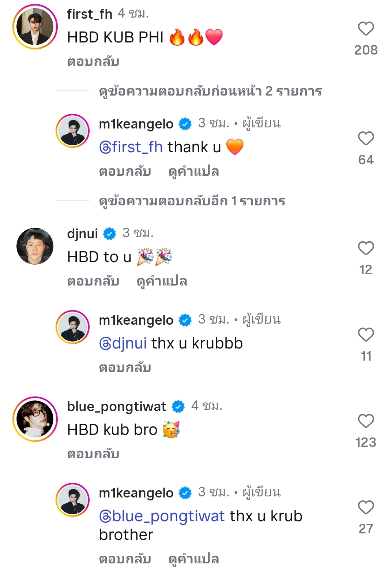392x574 pixels.
Task: Open the @blue_pongtiwat mention link
Action: [x=162, y=516]
